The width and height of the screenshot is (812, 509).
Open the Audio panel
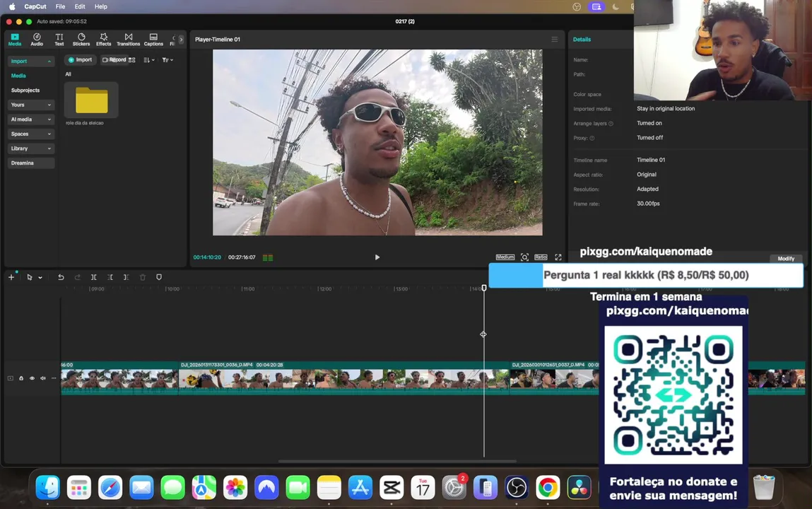click(x=37, y=40)
